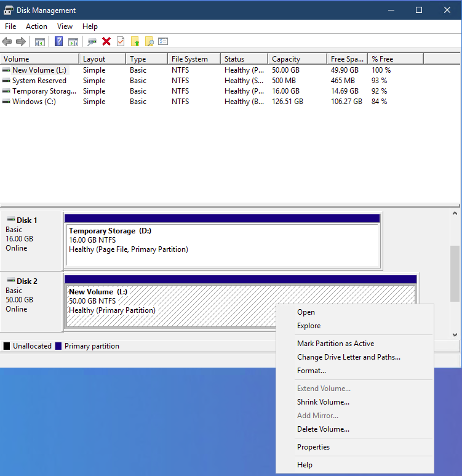Open Help via the blue question mark icon
This screenshot has width=462, height=476.
(x=58, y=41)
